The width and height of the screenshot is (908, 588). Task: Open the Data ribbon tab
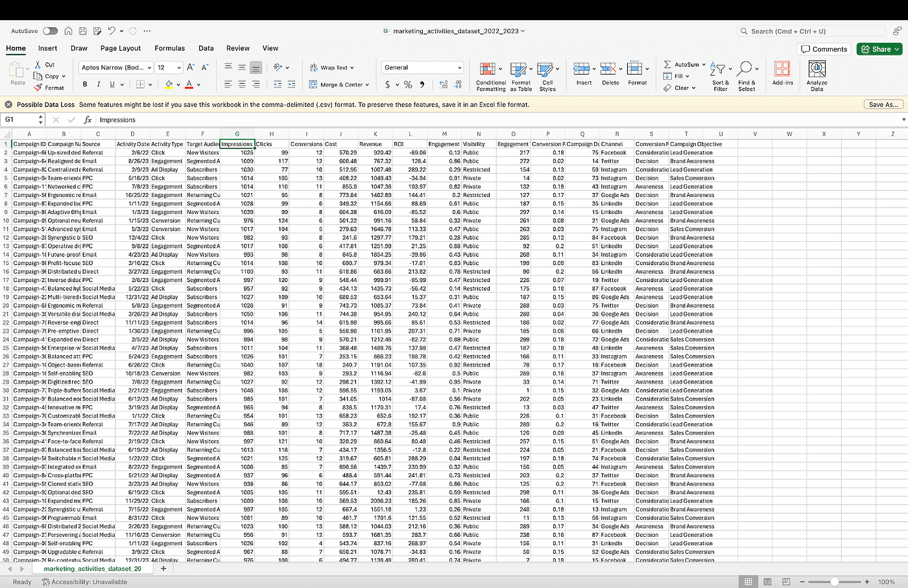click(x=206, y=48)
